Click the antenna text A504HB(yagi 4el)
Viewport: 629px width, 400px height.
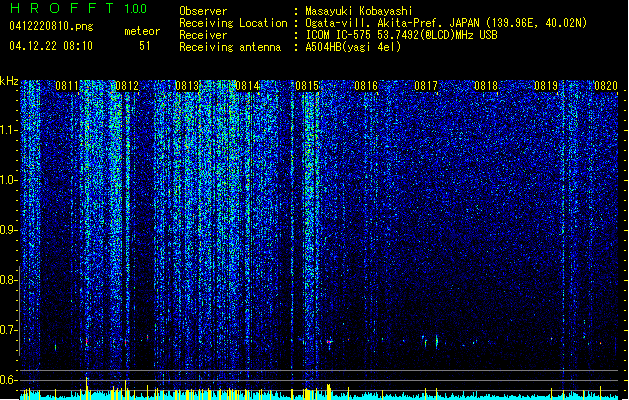(x=353, y=47)
